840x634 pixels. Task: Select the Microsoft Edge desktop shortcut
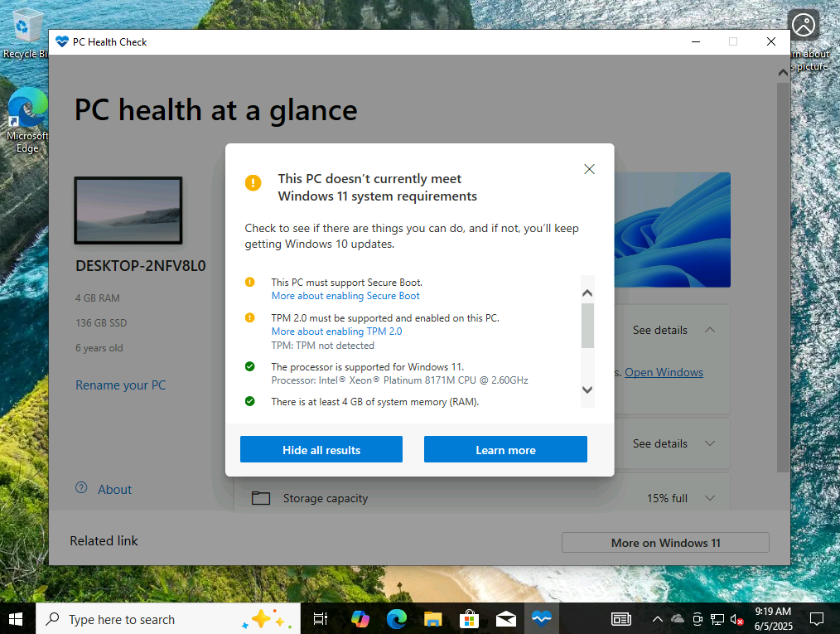pyautogui.click(x=27, y=122)
